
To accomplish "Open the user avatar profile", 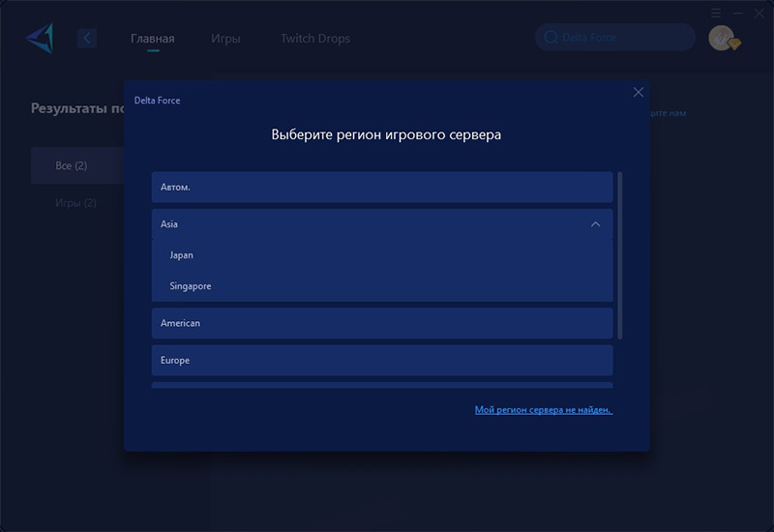I will click(720, 37).
